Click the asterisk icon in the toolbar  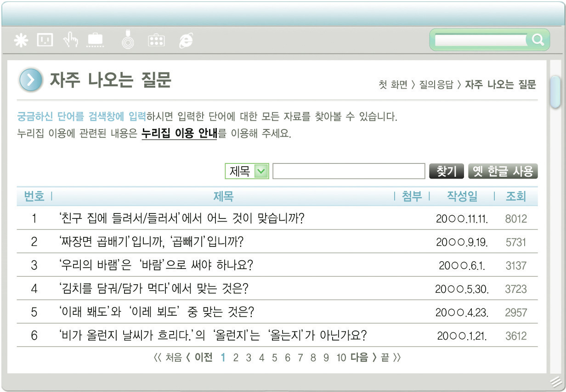click(x=21, y=40)
